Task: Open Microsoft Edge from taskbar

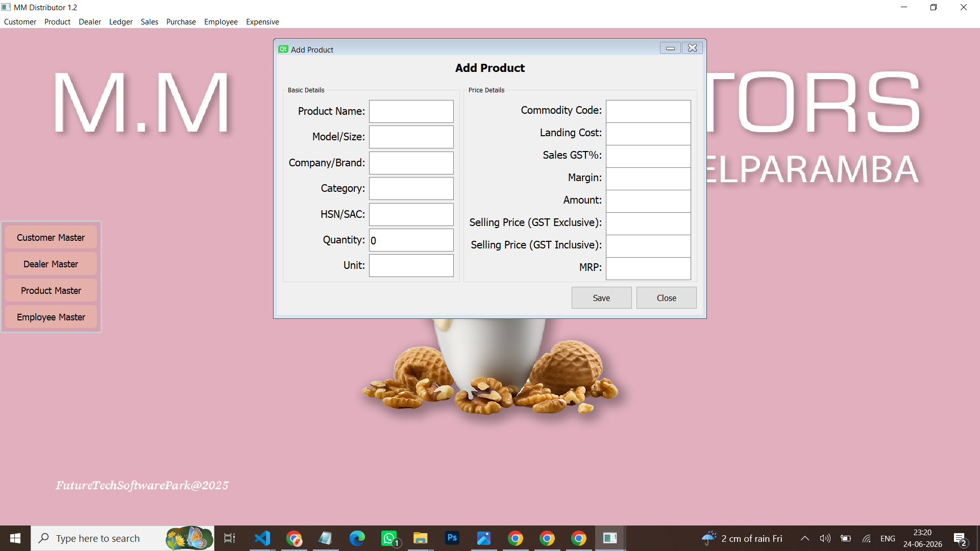Action: pyautogui.click(x=357, y=538)
